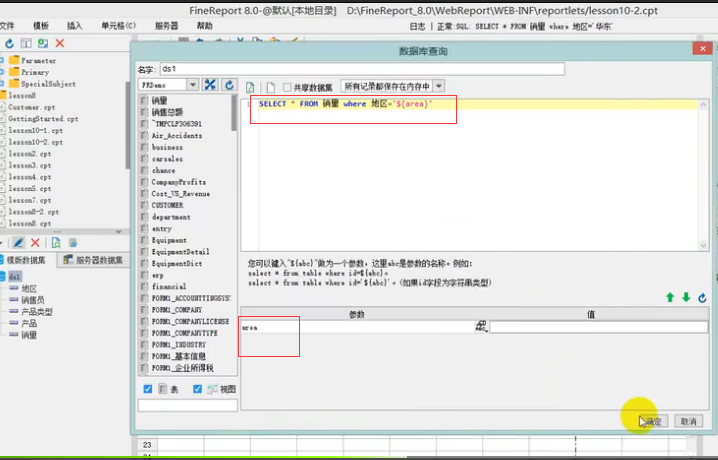Screen dimensions: 718x460
Task: Click the database connection icon in the dataset toolbar
Action: [73, 243]
